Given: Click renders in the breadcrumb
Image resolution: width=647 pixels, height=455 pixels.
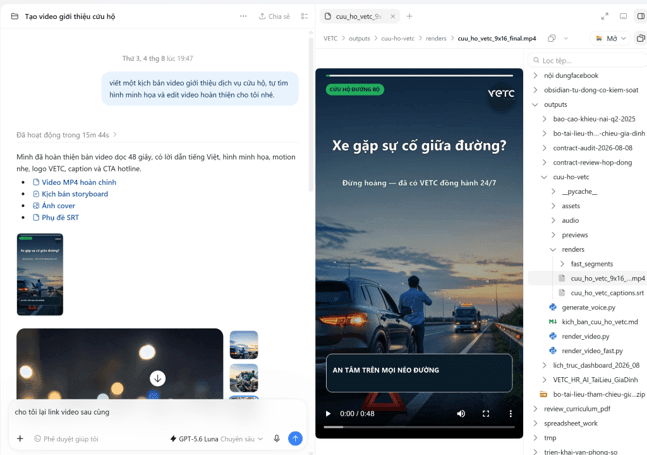Looking at the screenshot, I should pos(436,38).
